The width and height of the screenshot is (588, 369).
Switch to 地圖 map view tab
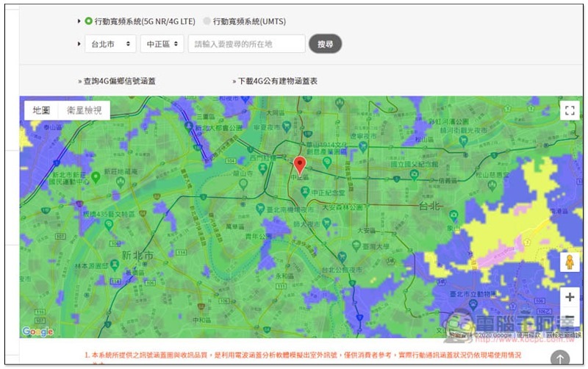41,110
